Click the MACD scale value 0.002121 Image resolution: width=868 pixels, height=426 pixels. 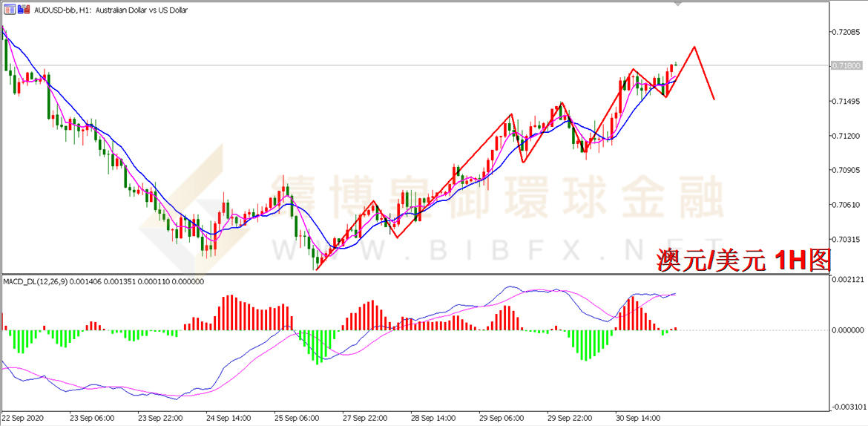coord(847,280)
